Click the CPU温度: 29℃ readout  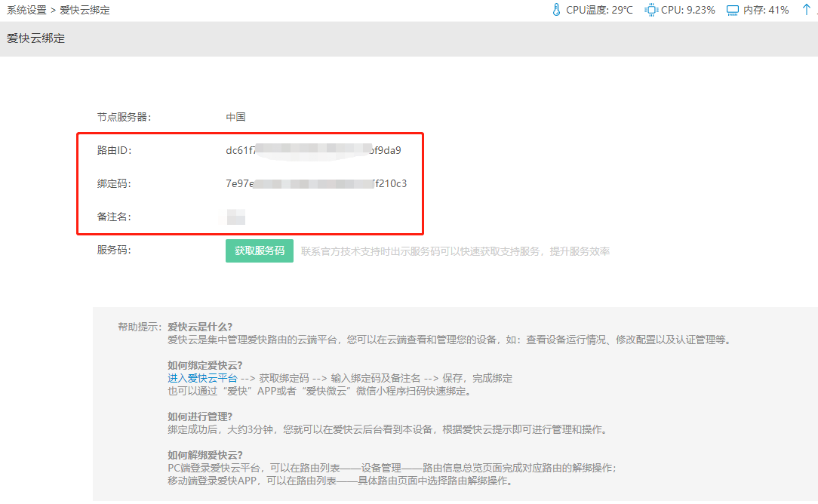click(x=599, y=10)
